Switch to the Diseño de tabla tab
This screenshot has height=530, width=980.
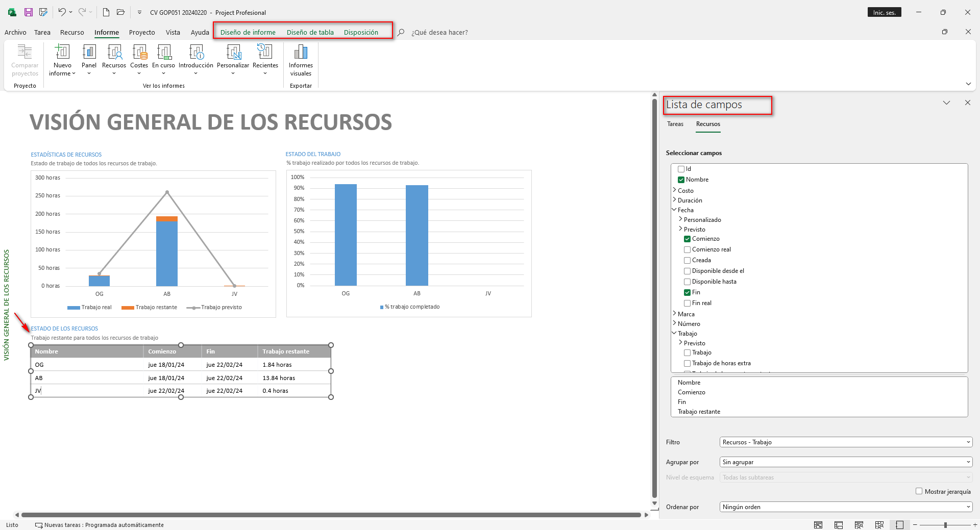[x=310, y=32]
